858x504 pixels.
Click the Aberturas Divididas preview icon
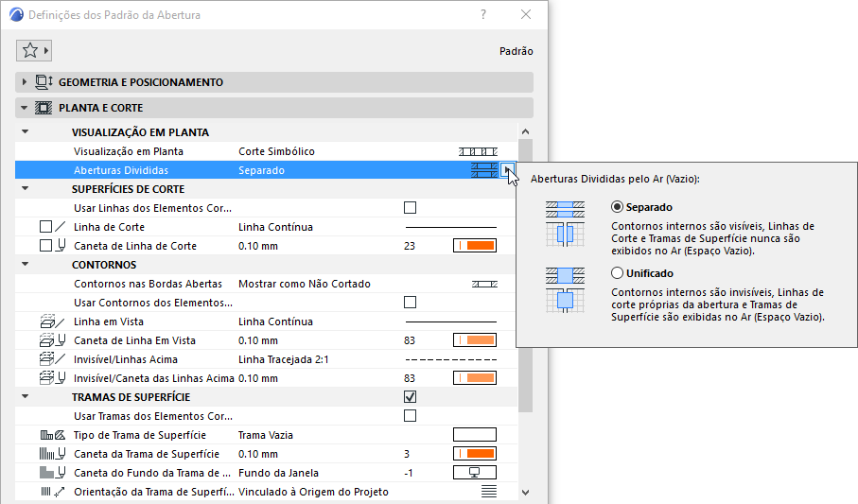(484, 170)
